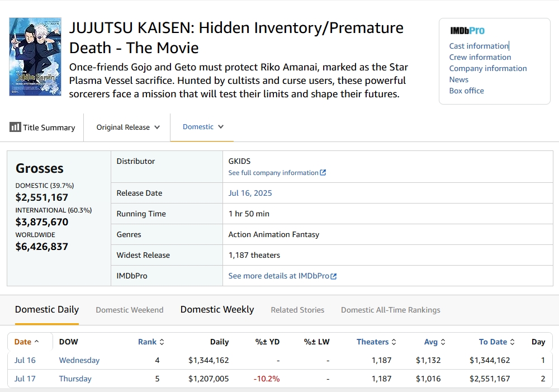Screen dimensions: 559x392
Task: Click the Title Summary bar chart icon
Action: coord(15,127)
